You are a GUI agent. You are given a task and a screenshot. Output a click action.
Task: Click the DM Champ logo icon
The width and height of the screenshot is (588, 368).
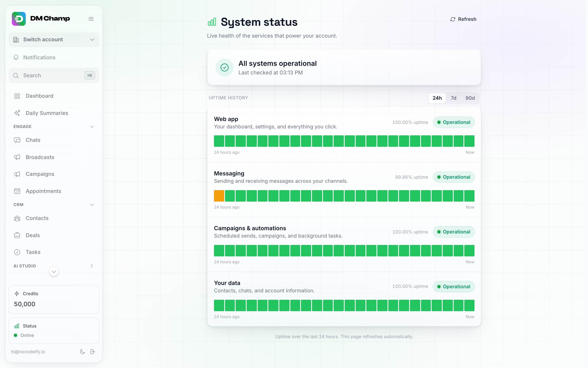[x=19, y=19]
